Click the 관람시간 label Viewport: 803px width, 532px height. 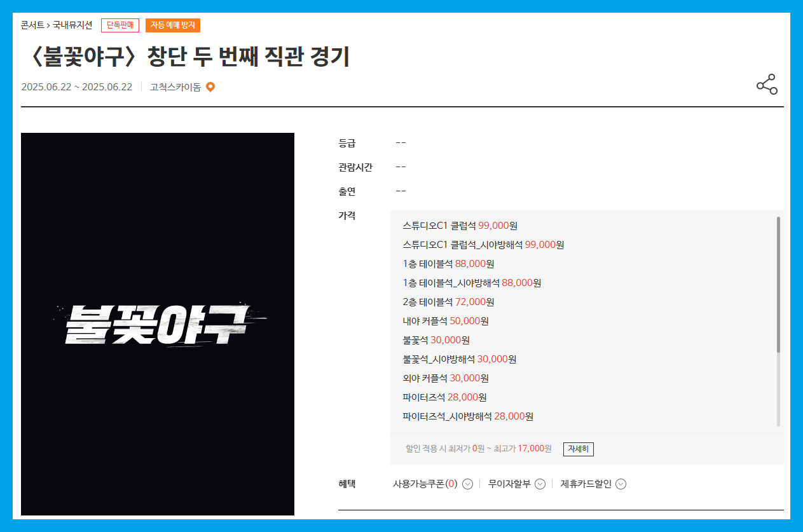(355, 167)
